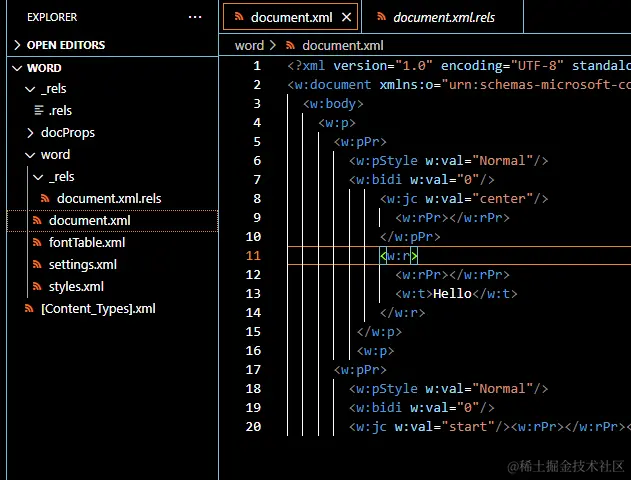Expand the Open Editors section
Screen dimensions: 631x480
(18, 45)
